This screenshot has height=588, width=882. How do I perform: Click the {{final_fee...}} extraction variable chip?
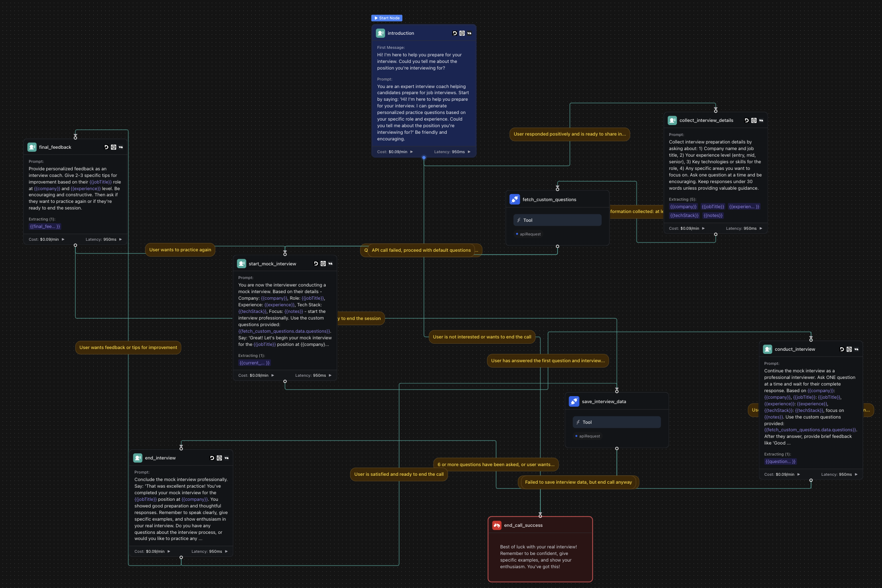click(45, 227)
